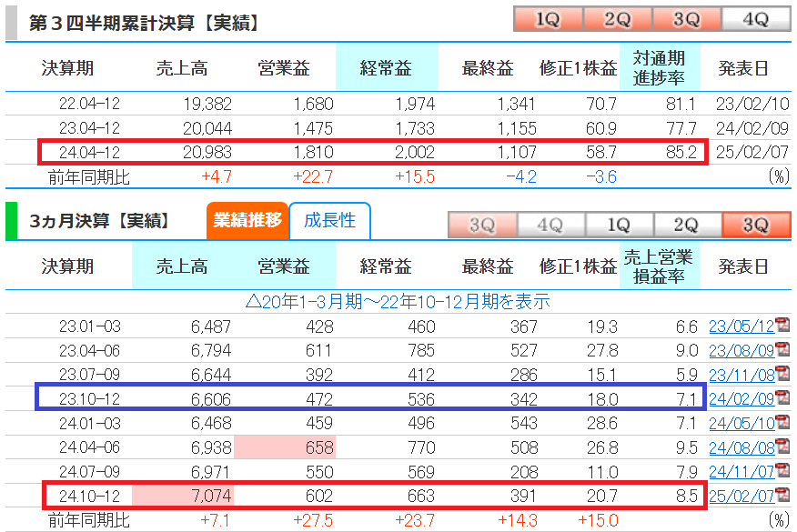Viewport: 797px width, 532px height.
Task: Open 25/02/07 announcement link
Action: pos(742,496)
